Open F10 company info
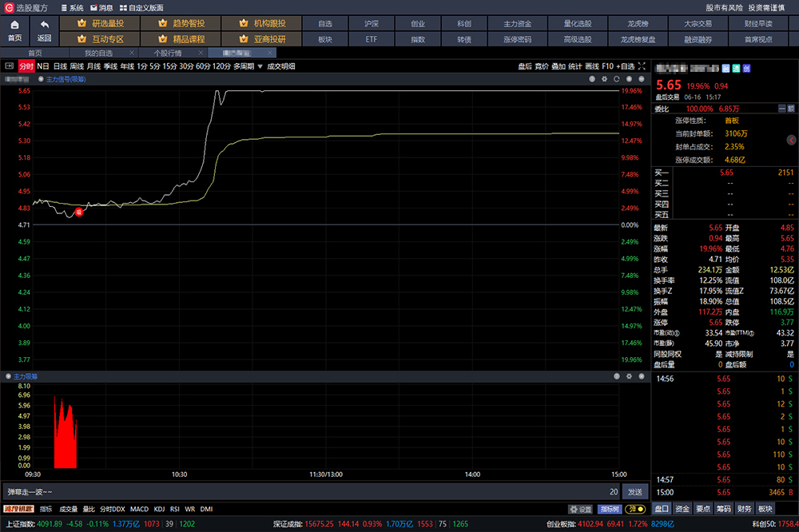 [607, 66]
